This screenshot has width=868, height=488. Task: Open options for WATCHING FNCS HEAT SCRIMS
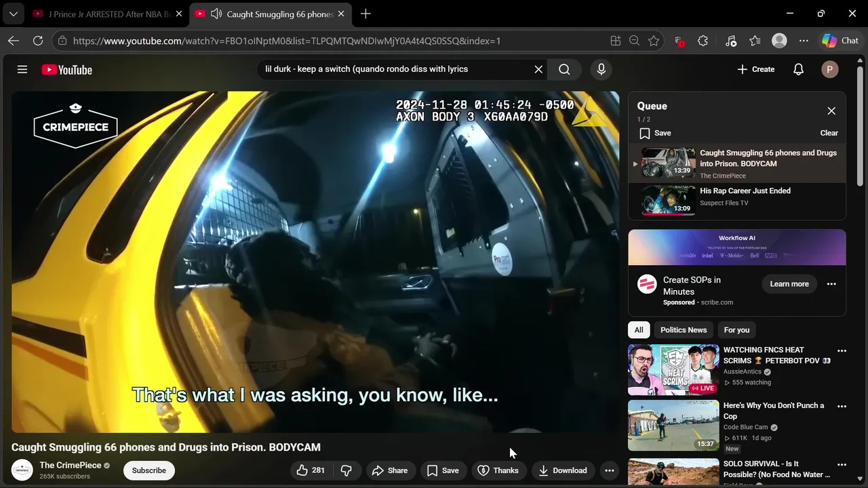click(842, 351)
